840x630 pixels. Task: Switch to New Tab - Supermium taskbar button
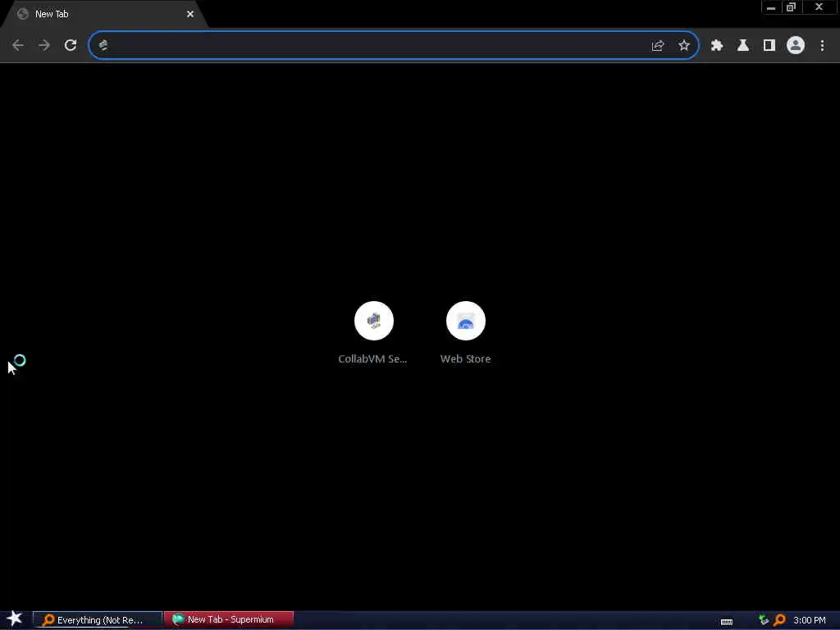coord(229,619)
